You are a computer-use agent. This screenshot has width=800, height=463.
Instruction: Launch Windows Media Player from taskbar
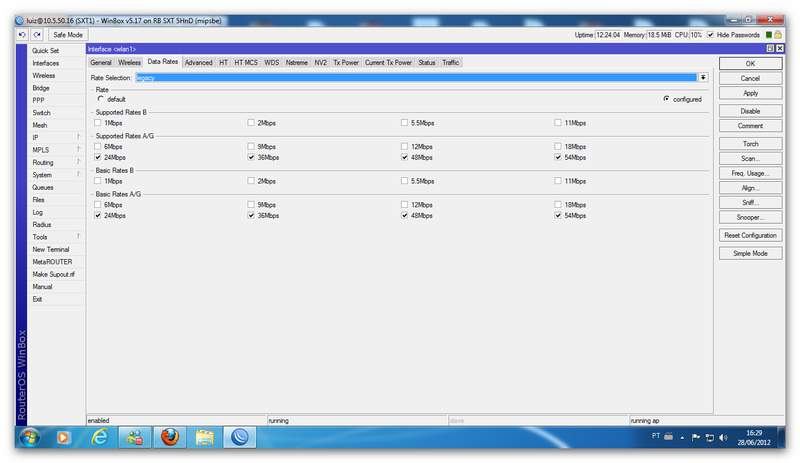(64, 437)
